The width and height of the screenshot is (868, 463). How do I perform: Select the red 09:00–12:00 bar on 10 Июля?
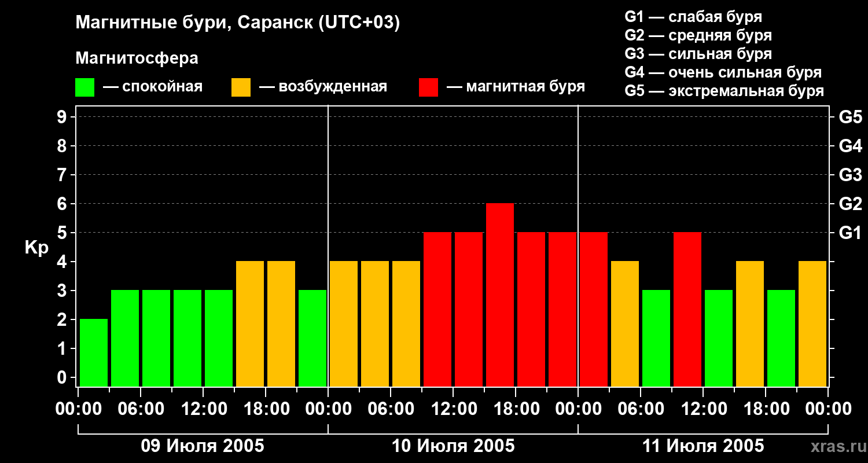(437, 310)
